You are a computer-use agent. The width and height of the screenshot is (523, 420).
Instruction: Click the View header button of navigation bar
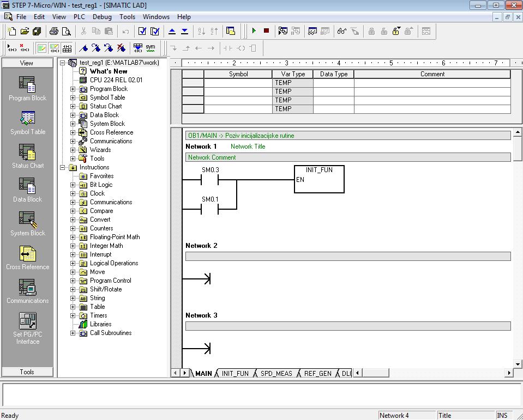point(27,63)
